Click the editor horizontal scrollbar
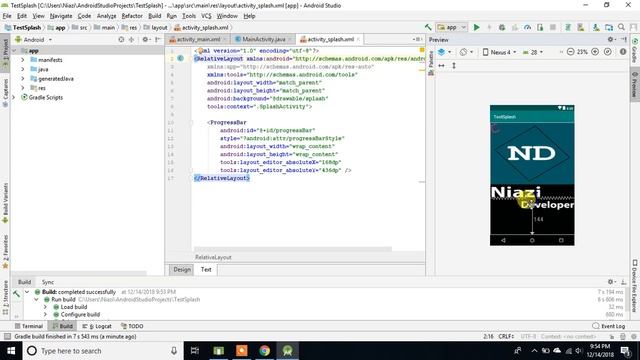The width and height of the screenshot is (640, 360). (293, 249)
